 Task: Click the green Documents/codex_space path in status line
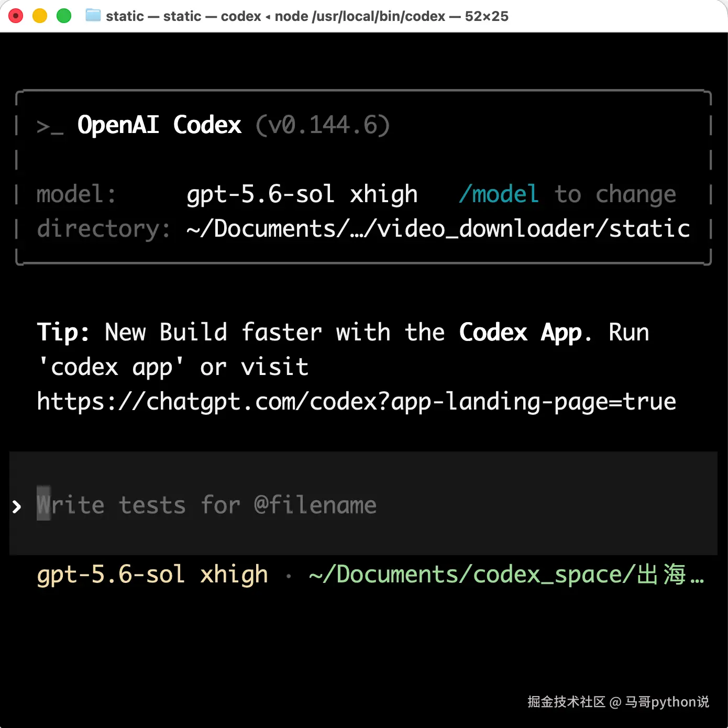pyautogui.click(x=506, y=575)
